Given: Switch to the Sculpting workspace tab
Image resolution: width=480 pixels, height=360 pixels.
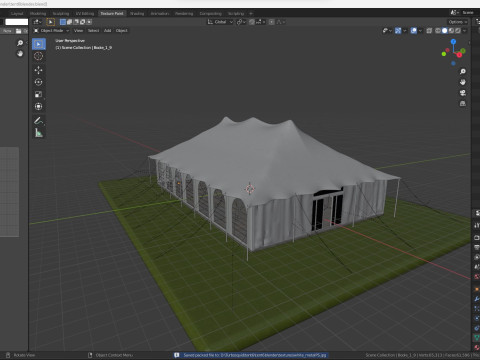Looking at the screenshot, I should (x=61, y=14).
